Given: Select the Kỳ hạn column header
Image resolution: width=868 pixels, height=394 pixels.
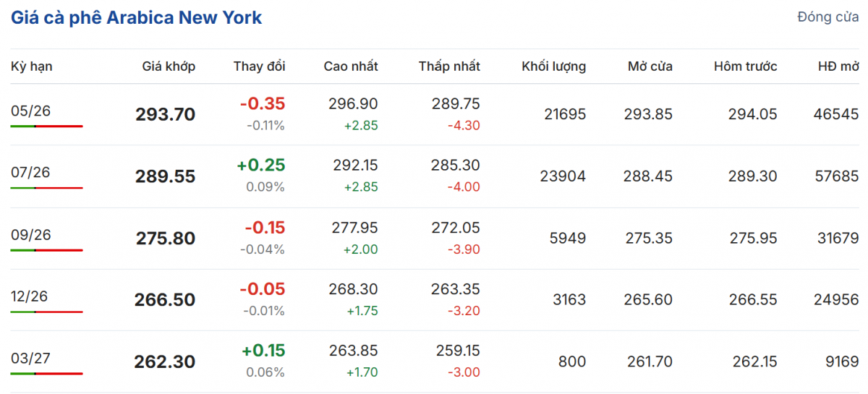Looking at the screenshot, I should 31,67.
